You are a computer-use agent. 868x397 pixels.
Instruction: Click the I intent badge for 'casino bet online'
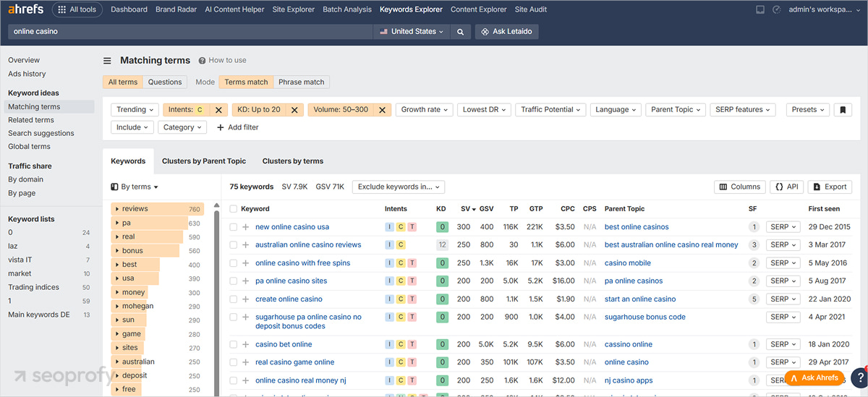(x=390, y=345)
